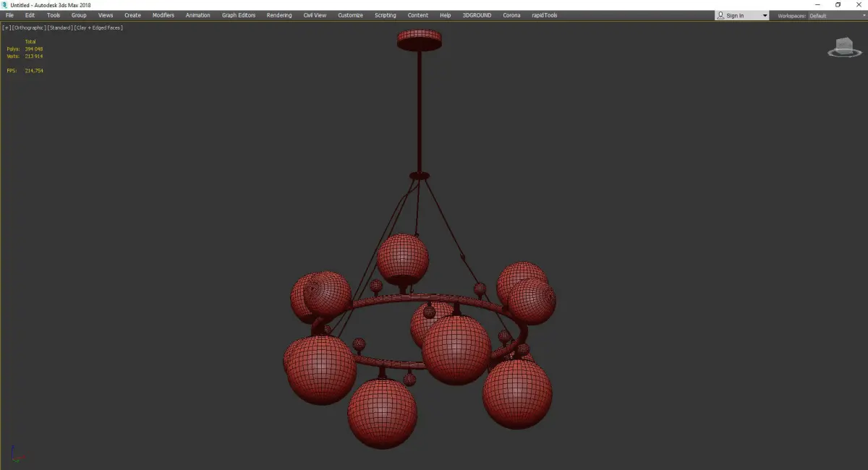
Task: Click the Verts count 213 914 text
Action: (33, 56)
